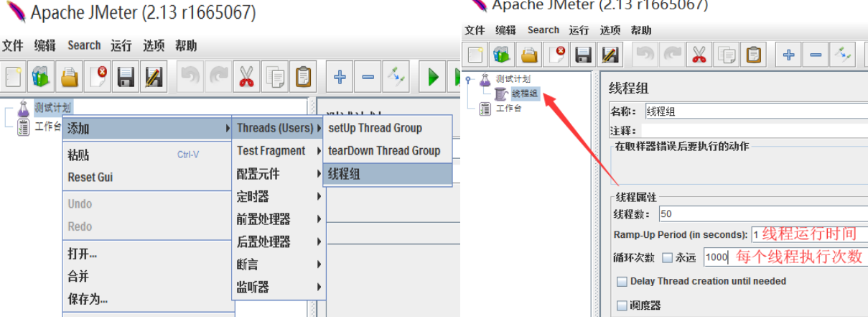Expand Threads (Users) submenu
This screenshot has height=317, width=868.
(x=279, y=128)
